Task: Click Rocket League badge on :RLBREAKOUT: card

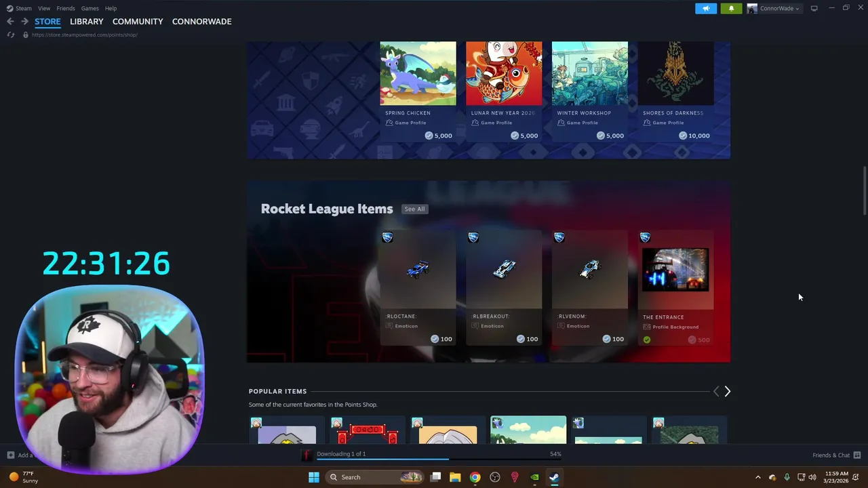Action: click(x=473, y=237)
